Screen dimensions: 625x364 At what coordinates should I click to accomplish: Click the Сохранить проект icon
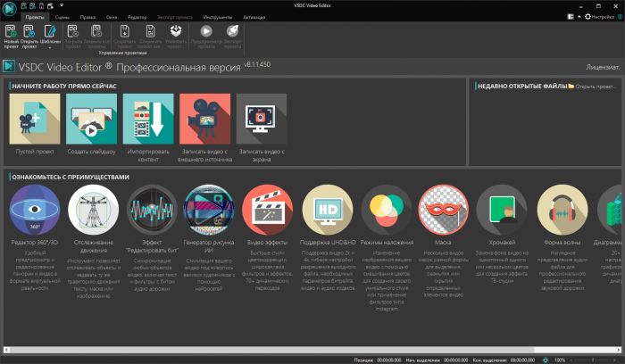pos(125,31)
